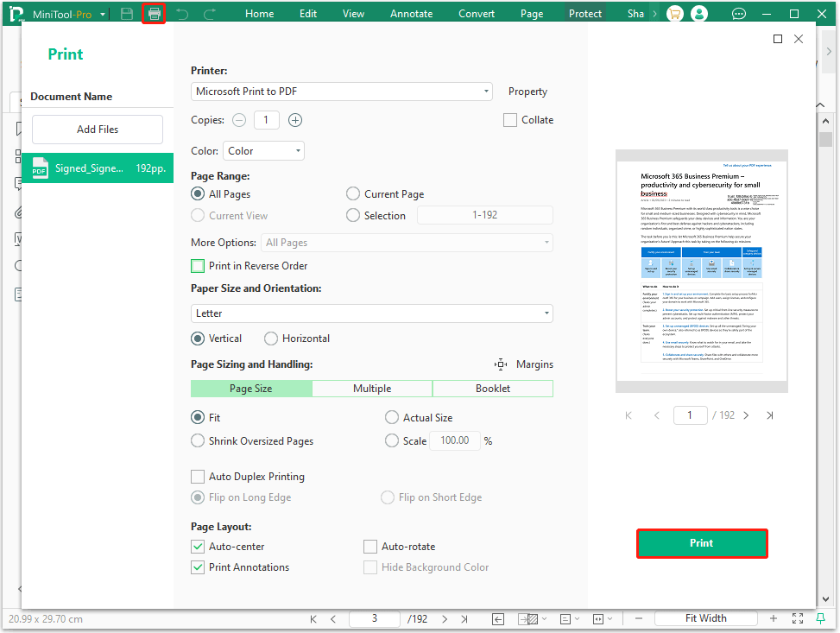This screenshot has width=840, height=633.
Task: Click the Add Files button
Action: coord(97,129)
